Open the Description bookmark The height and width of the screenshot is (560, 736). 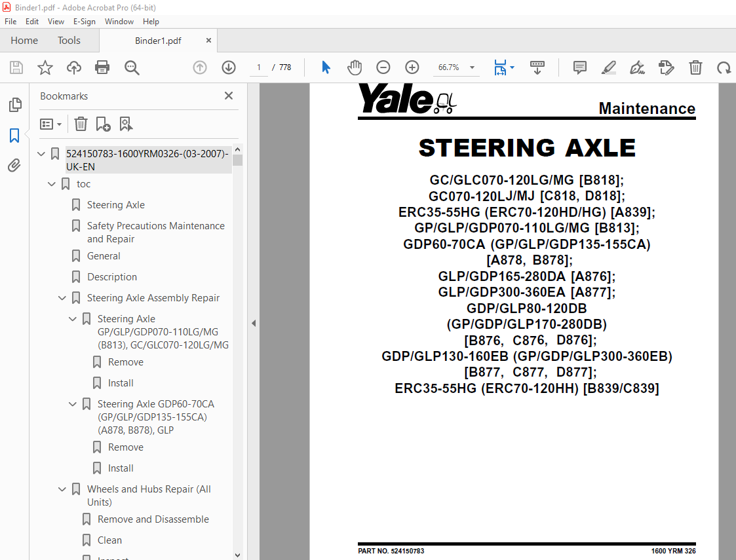tap(111, 277)
